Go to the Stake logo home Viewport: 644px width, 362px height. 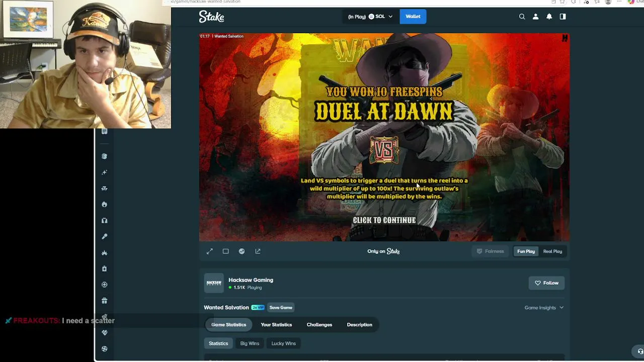pyautogui.click(x=211, y=17)
